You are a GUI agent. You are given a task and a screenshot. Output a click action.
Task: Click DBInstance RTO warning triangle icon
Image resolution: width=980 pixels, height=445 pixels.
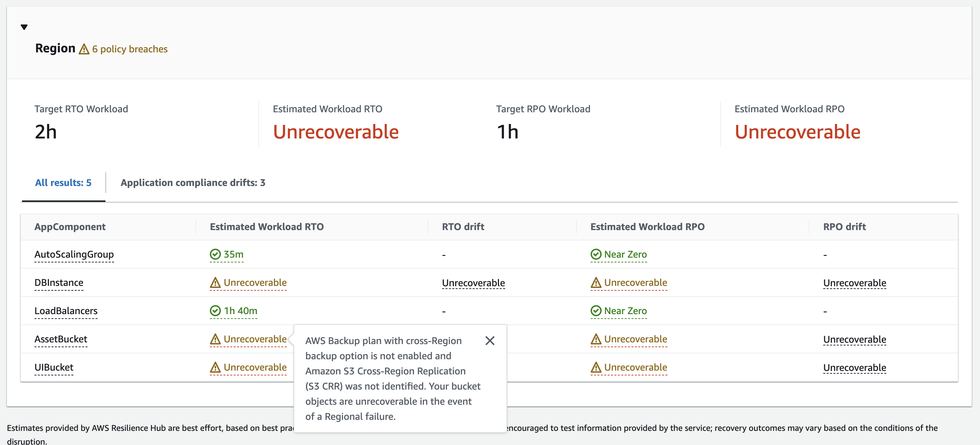pos(215,282)
